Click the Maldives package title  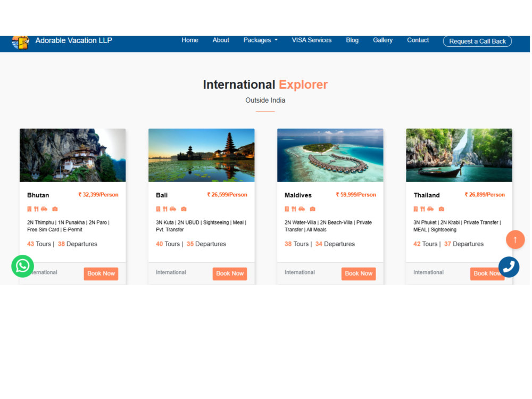pos(298,195)
